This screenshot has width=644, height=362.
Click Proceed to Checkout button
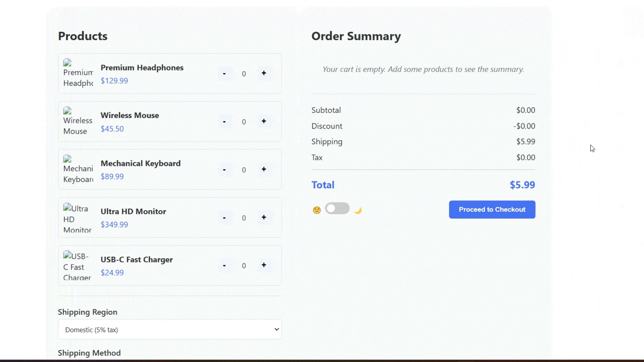click(492, 209)
